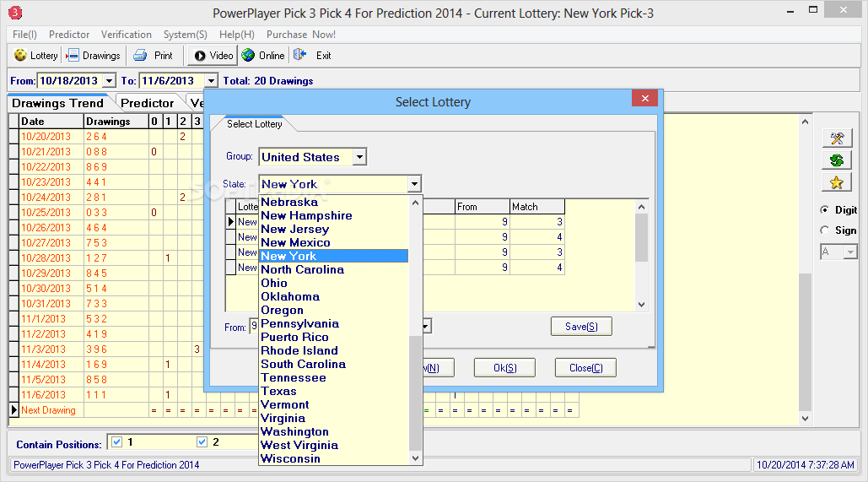Screen dimensions: 868x482
Task: Click state list scroll-up arrow
Action: click(415, 203)
